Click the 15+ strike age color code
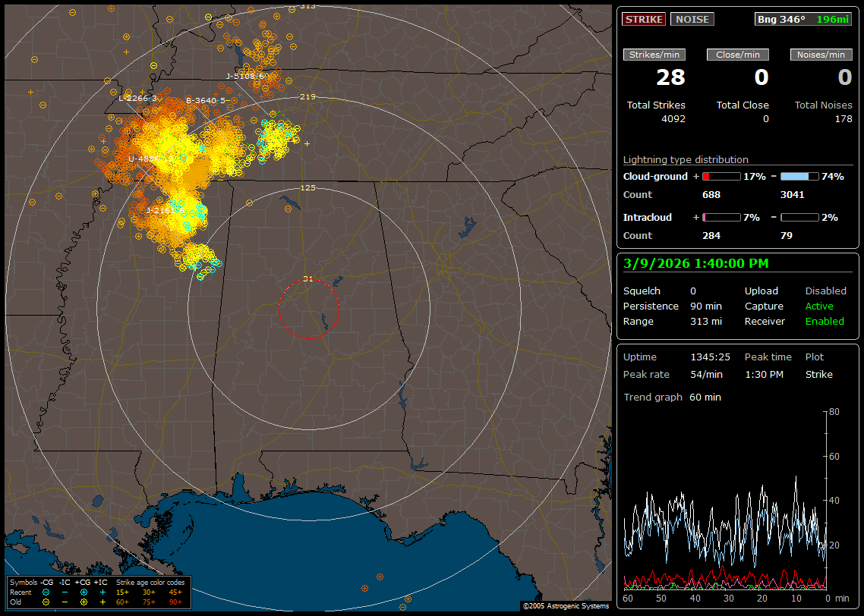864x616 pixels. [122, 592]
